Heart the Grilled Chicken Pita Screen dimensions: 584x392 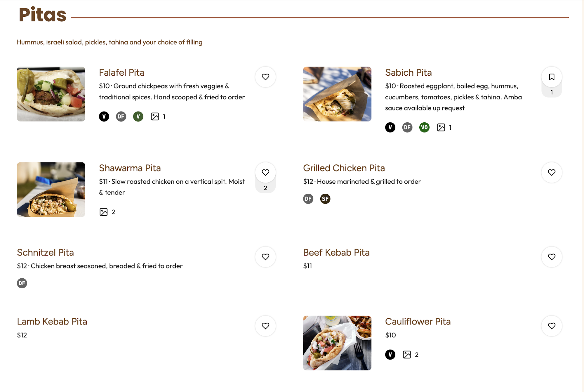(x=551, y=172)
